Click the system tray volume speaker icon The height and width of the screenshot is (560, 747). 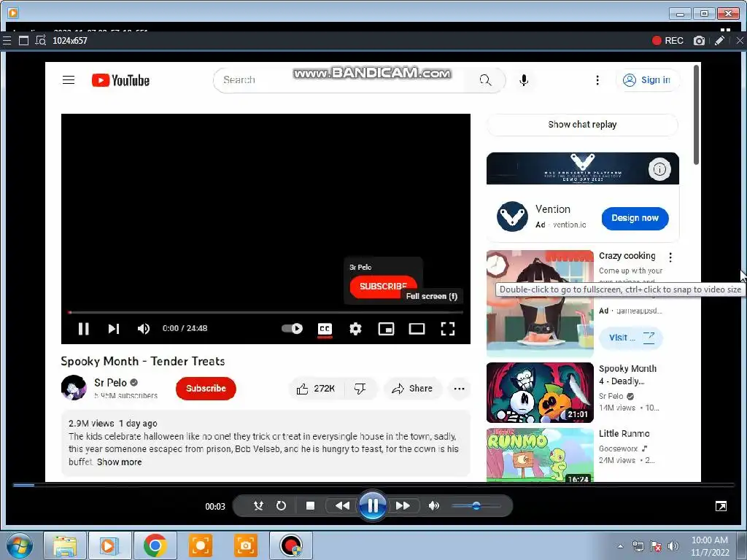point(673,546)
